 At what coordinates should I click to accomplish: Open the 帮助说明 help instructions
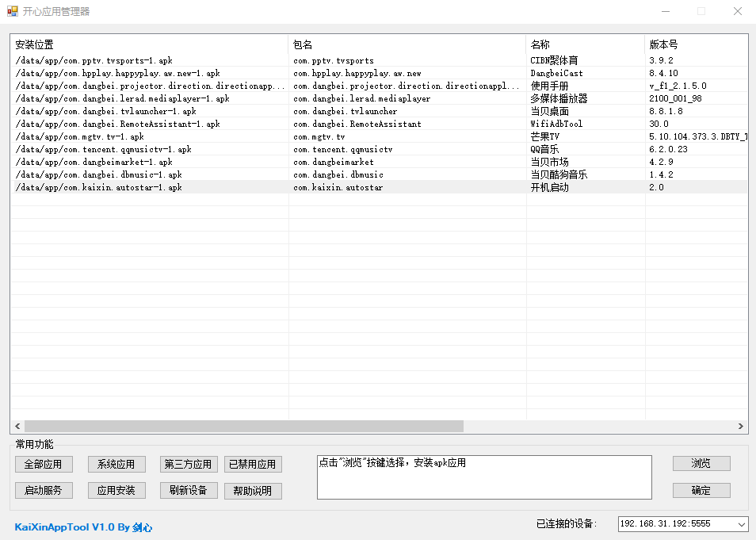point(253,490)
